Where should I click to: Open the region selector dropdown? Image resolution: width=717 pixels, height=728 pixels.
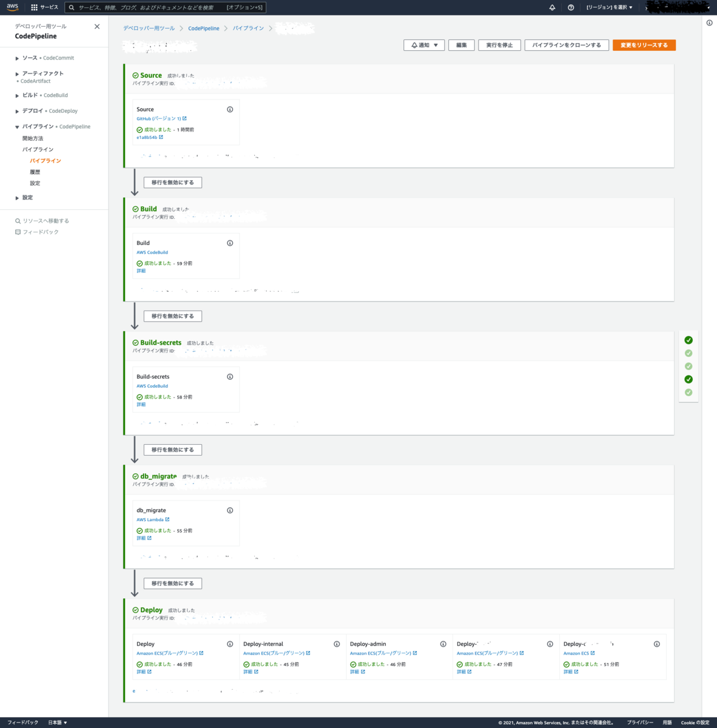(610, 7)
